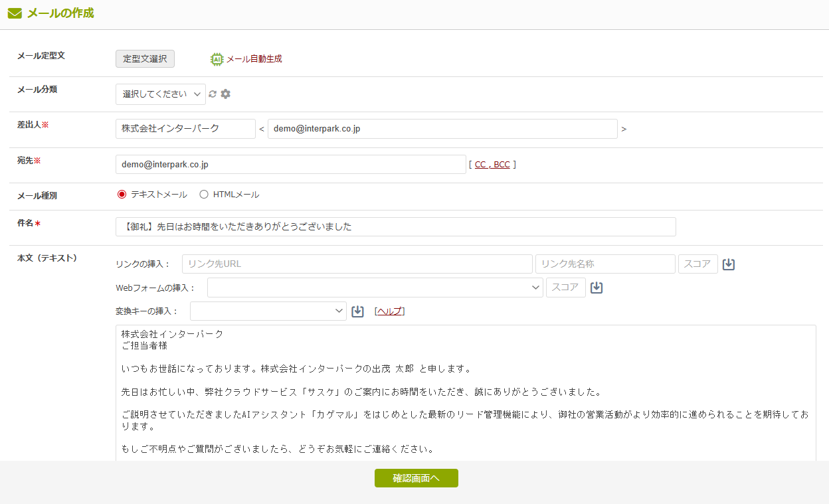Click insert icon for Web form row
Viewport: 829px width, 504px height.
[597, 288]
